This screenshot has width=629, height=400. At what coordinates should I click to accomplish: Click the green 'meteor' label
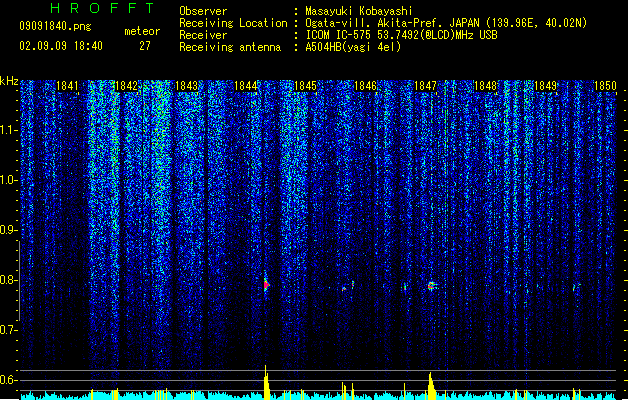pos(142,31)
